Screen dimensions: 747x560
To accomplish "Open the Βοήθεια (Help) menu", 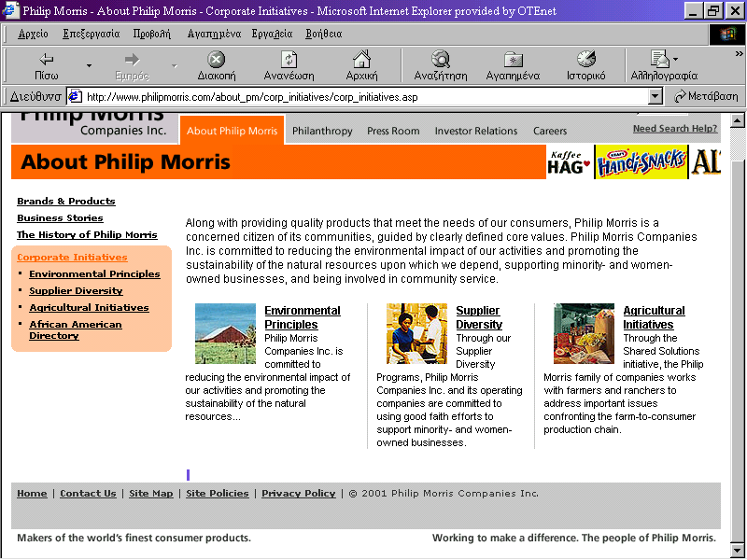I will tap(323, 34).
